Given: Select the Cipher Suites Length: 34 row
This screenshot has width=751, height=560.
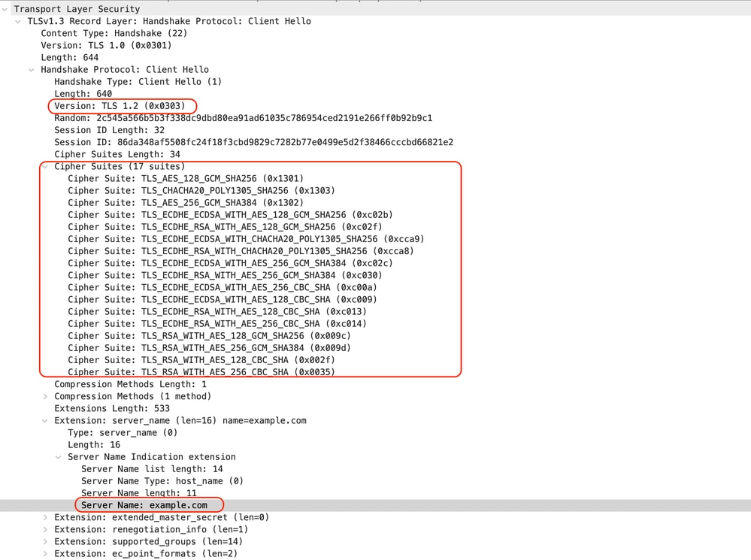Looking at the screenshot, I should click(x=117, y=154).
